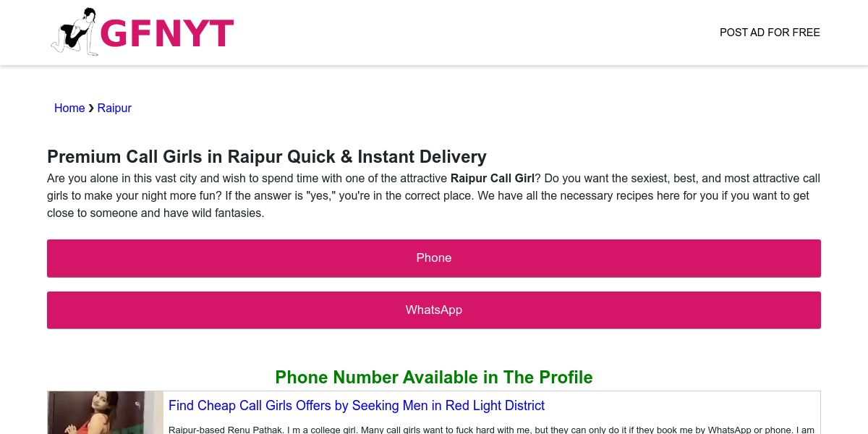This screenshot has width=868, height=434.
Task: Click the green 'Phone Number Available' heading
Action: coord(434,378)
